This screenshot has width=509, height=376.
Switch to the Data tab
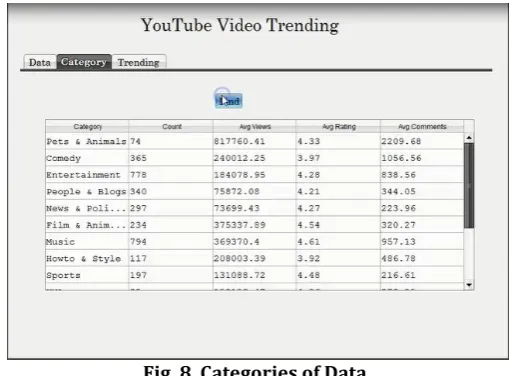40,62
